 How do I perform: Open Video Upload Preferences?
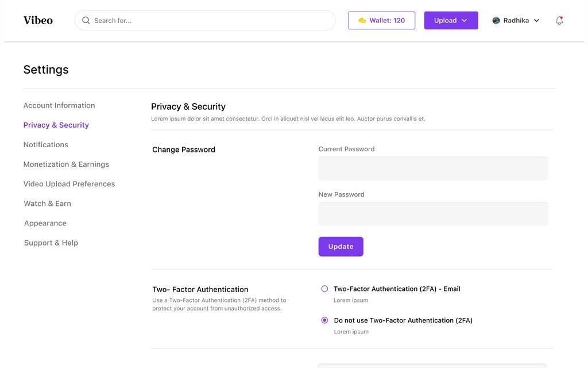(x=69, y=184)
